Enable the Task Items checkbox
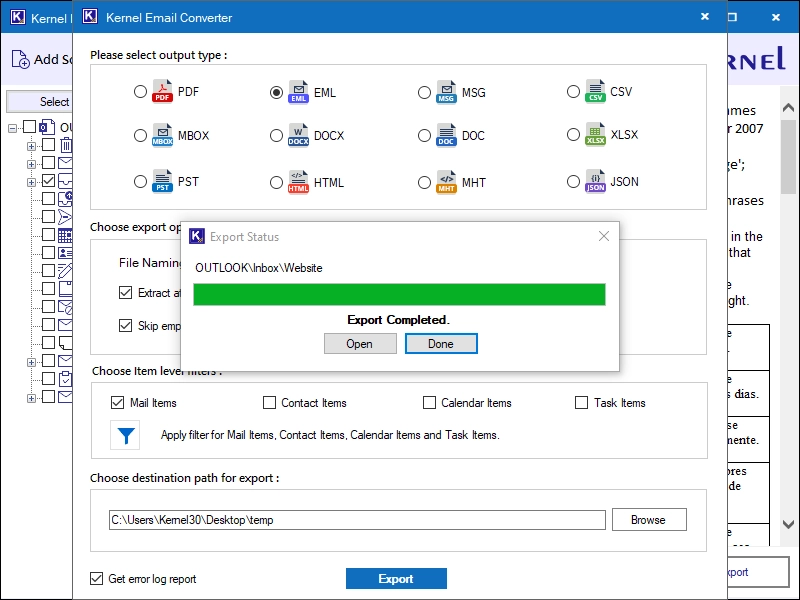The width and height of the screenshot is (800, 600). [581, 403]
